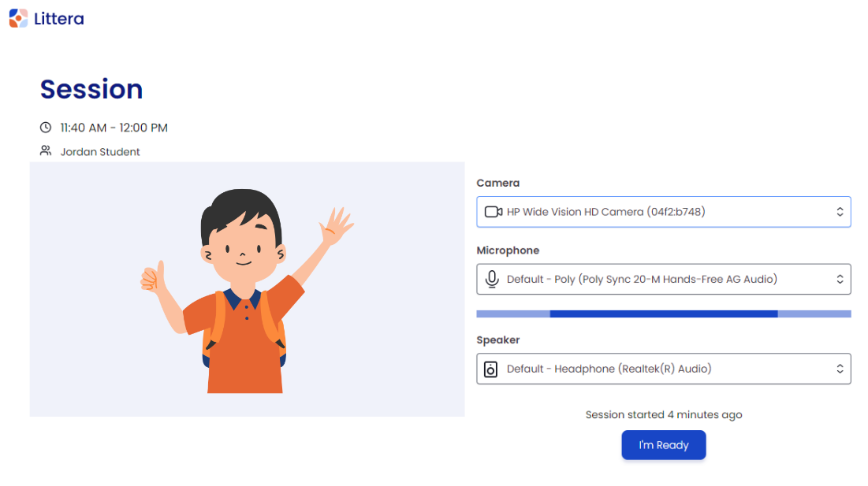Open the Poly Sync 20-M microphone dropdown
The height and width of the screenshot is (486, 868).
tap(662, 279)
